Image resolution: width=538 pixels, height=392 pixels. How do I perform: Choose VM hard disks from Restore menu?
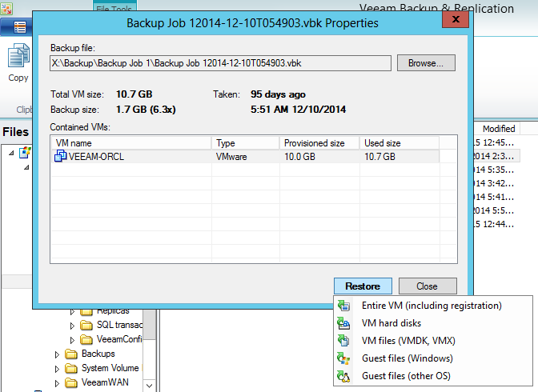(x=391, y=323)
